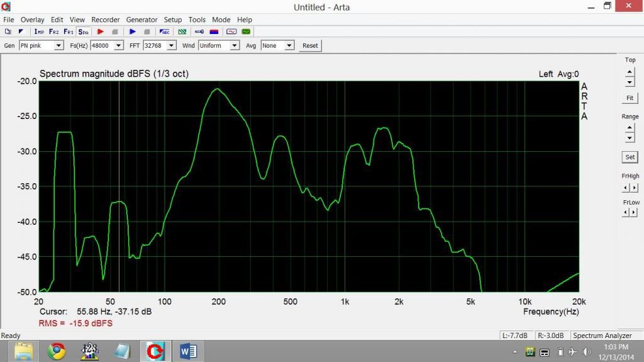Click the ABC text label toolbar icon

coord(165,31)
